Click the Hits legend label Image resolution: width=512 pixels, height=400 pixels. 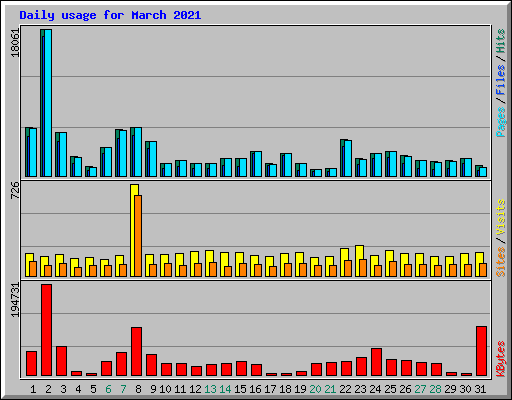click(x=500, y=41)
